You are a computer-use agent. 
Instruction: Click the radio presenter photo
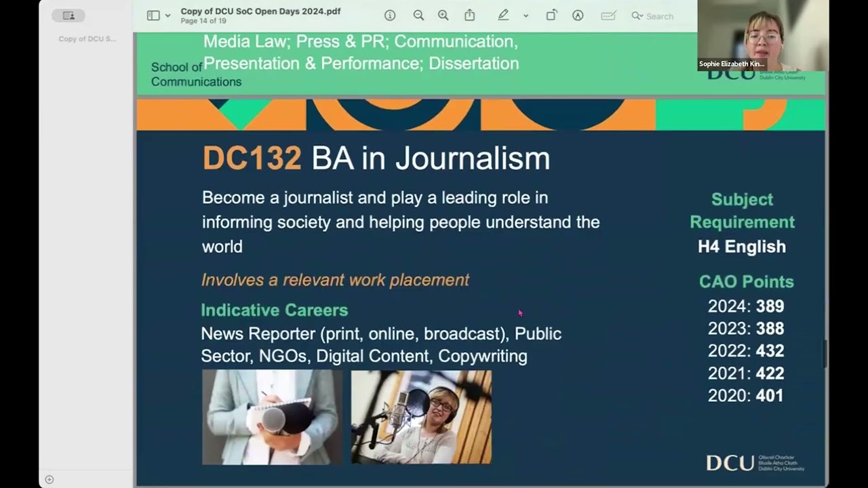click(421, 417)
